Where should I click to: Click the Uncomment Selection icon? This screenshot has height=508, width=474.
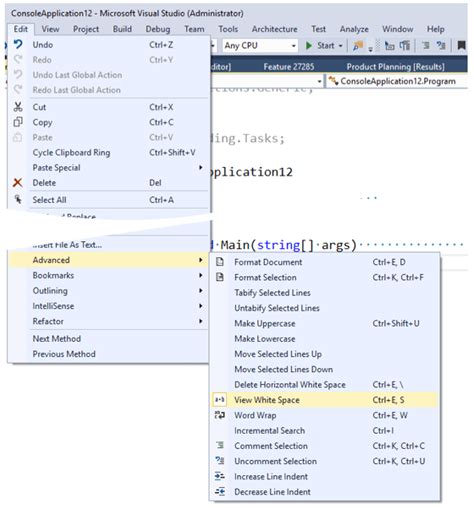(220, 461)
